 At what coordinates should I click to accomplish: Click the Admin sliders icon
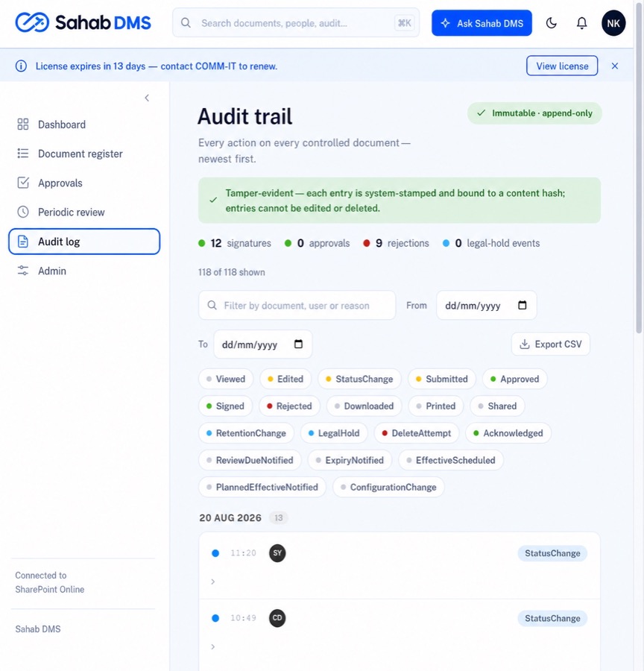coord(22,271)
